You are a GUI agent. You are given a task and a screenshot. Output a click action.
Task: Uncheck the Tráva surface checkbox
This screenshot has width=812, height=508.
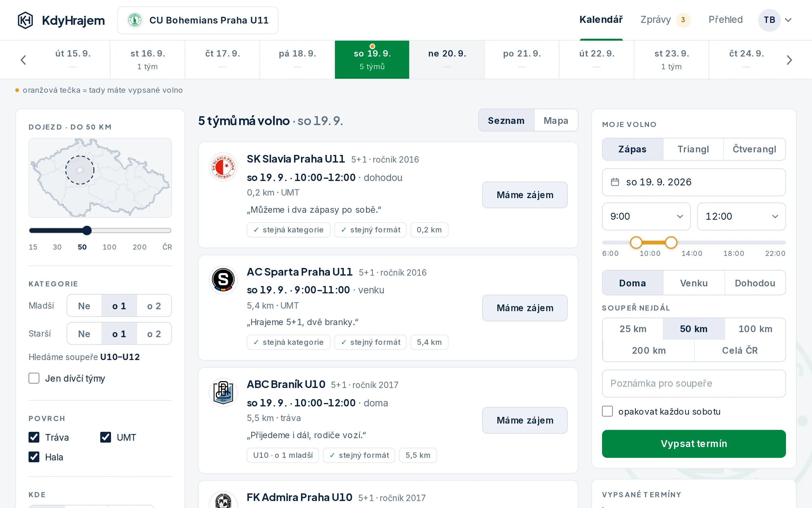click(34, 437)
